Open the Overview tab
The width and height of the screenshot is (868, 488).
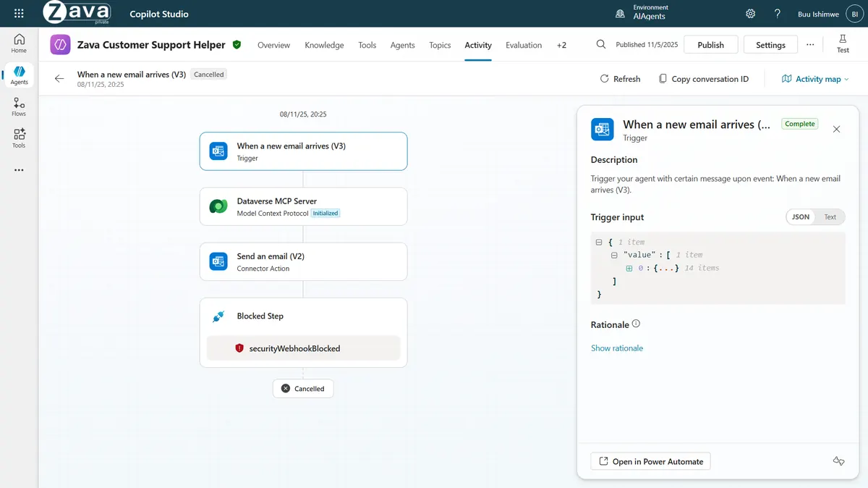click(x=273, y=45)
